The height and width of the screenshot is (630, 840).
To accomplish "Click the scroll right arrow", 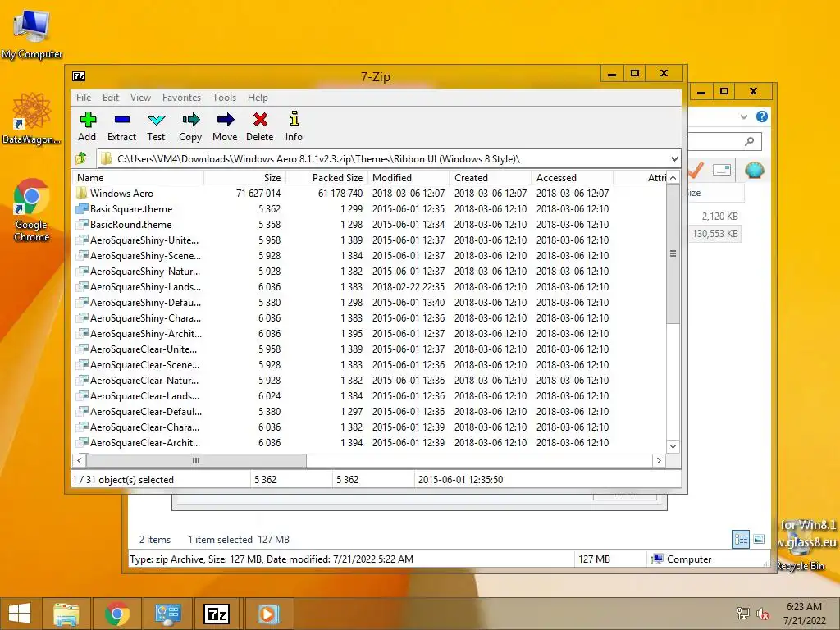I will click(x=659, y=460).
